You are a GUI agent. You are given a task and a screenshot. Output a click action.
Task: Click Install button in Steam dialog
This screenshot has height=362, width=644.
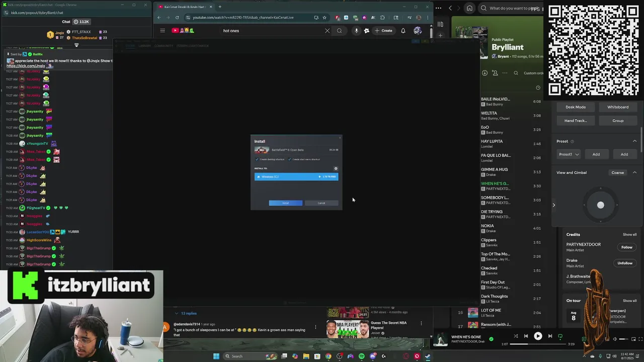pos(285,203)
